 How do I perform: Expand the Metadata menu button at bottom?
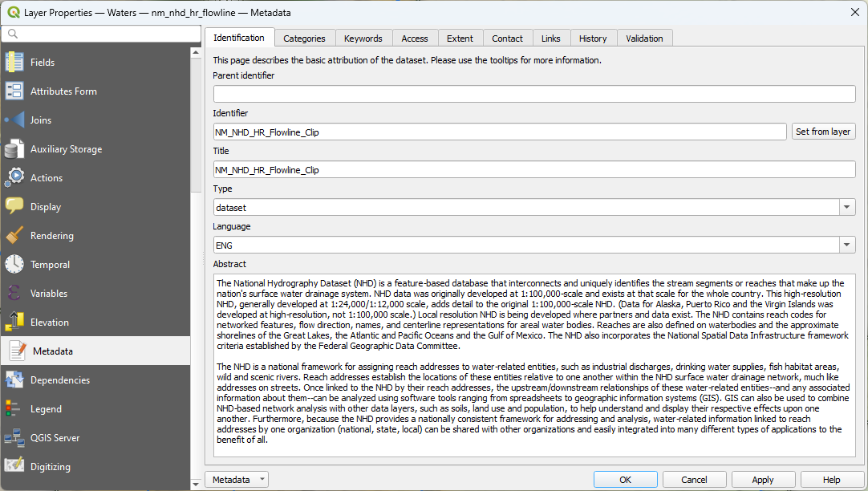pos(237,480)
